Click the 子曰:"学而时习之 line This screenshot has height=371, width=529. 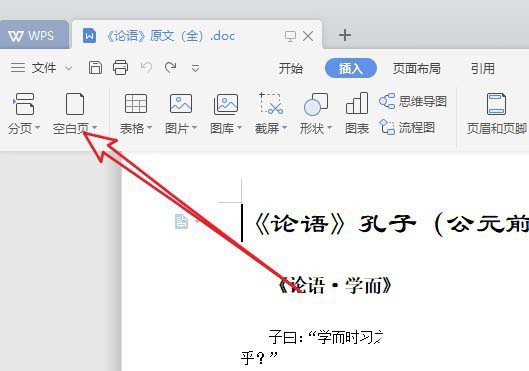tap(326, 337)
